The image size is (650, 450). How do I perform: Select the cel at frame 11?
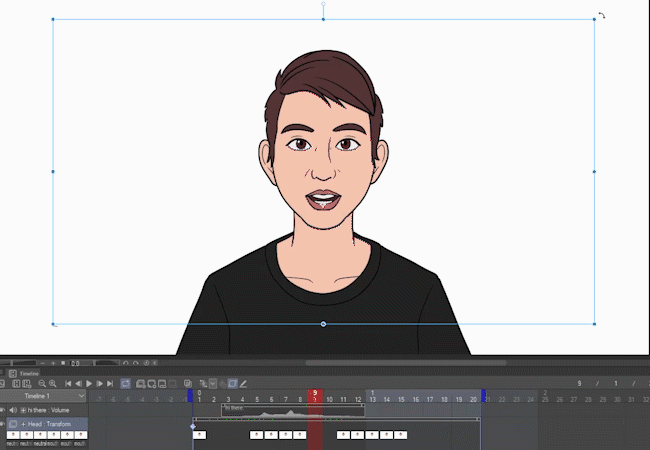click(343, 435)
